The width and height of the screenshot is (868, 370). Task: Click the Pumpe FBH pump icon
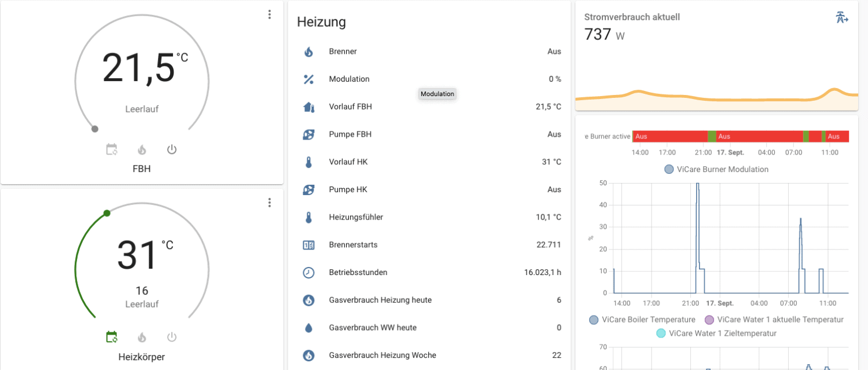[x=308, y=134]
